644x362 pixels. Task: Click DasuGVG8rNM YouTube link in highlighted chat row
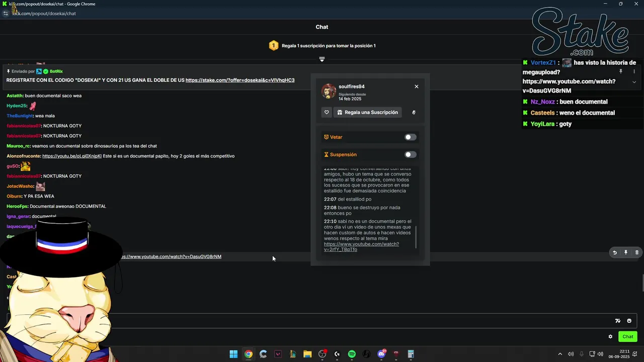pyautogui.click(x=171, y=256)
